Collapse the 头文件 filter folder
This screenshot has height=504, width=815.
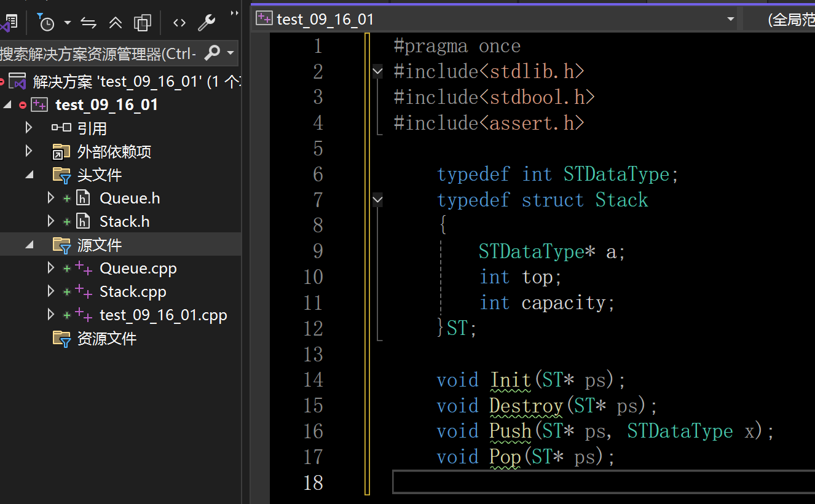click(30, 175)
